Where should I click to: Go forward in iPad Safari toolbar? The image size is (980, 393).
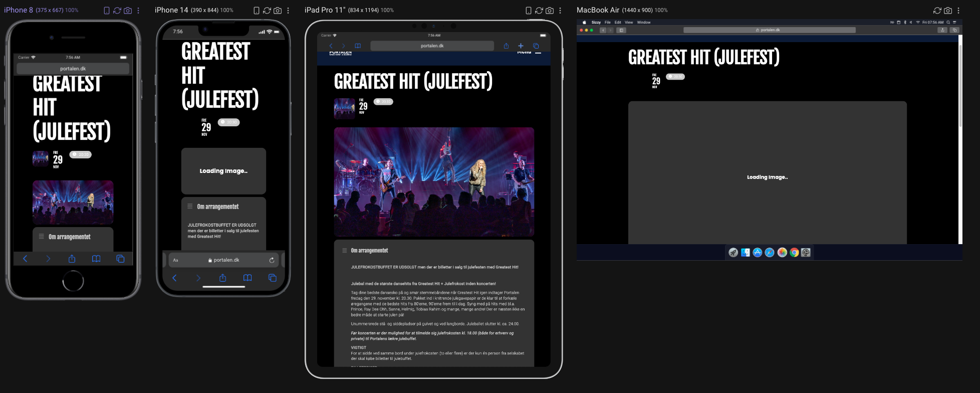click(x=343, y=46)
